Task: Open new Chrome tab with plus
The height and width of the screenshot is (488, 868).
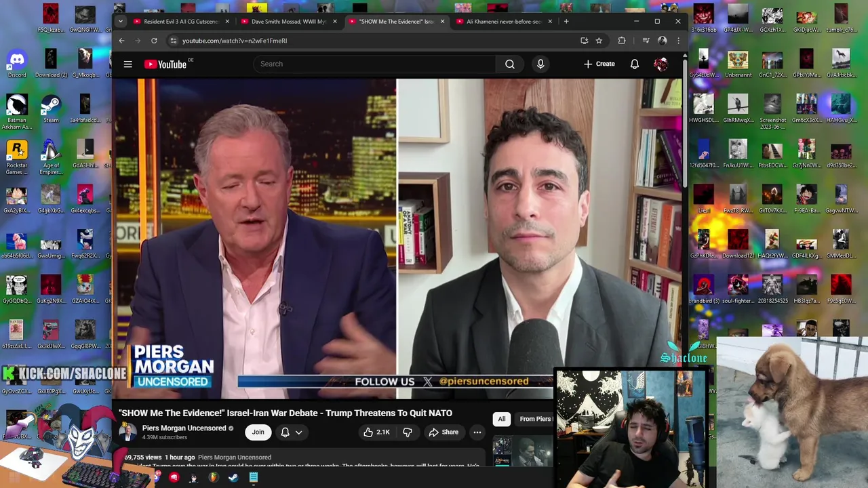Action: point(566,21)
